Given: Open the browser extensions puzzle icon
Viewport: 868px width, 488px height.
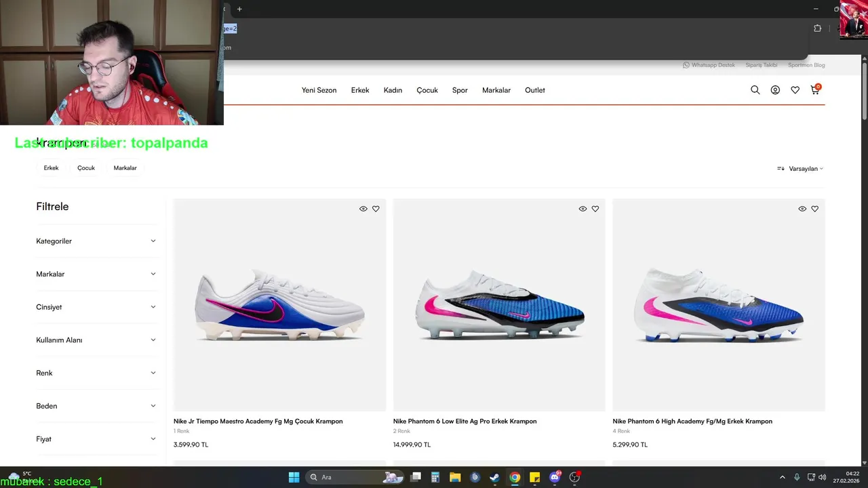Looking at the screenshot, I should tap(817, 28).
